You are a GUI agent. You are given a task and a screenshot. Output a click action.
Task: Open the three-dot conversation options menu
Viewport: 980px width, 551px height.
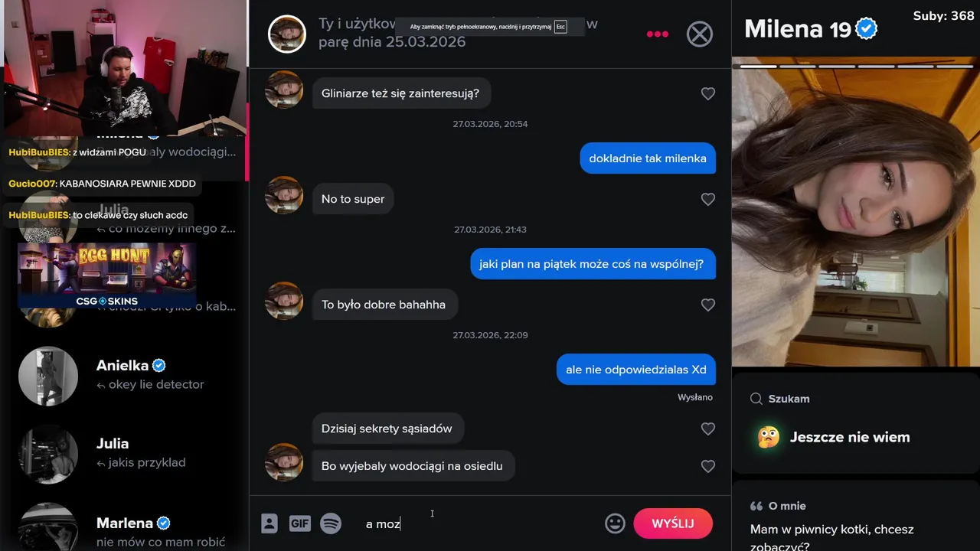tap(658, 34)
